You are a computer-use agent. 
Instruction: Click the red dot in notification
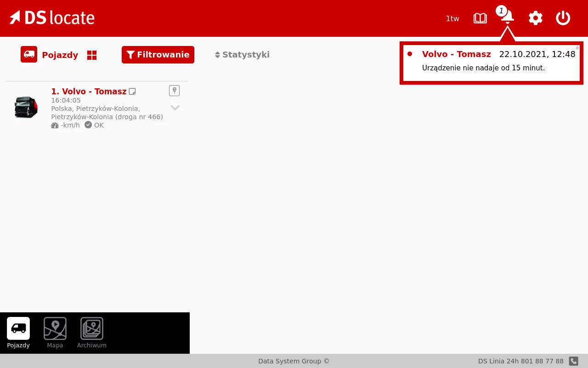(x=410, y=54)
